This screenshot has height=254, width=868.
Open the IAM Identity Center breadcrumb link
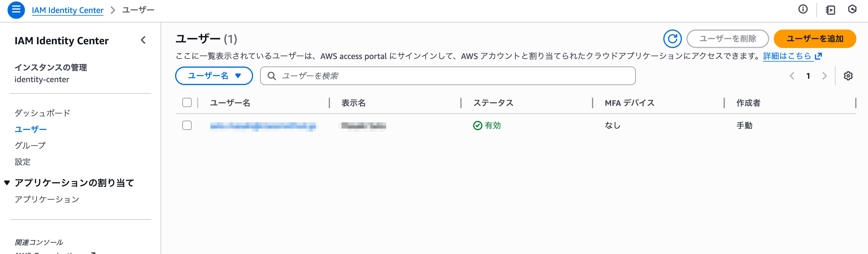67,10
